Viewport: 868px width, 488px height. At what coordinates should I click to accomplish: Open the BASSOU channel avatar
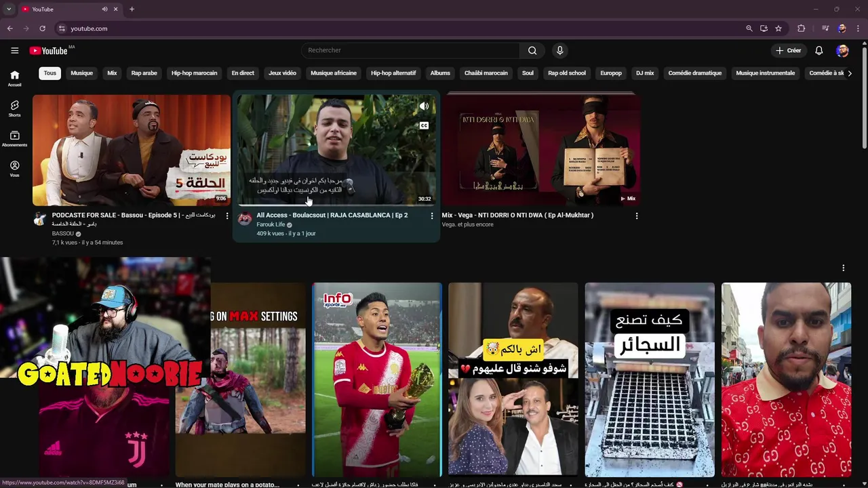(40, 219)
